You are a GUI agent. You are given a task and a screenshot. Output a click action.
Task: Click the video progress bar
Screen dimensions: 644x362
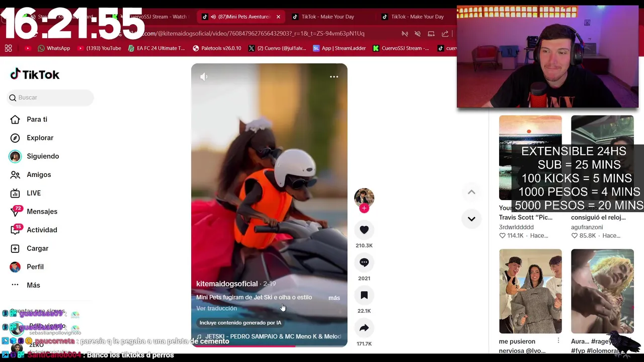[269, 346]
